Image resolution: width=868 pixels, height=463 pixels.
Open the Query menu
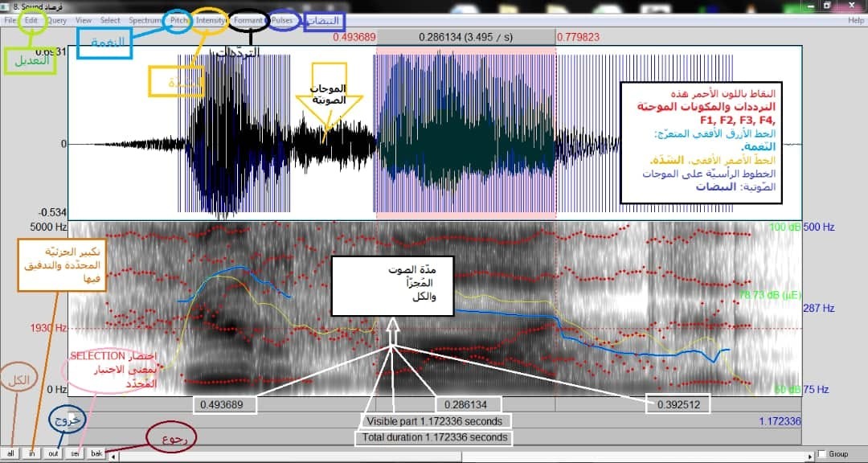pyautogui.click(x=57, y=19)
